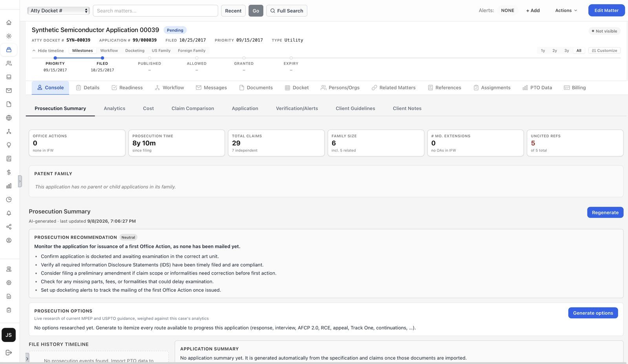This screenshot has height=364, width=628.
Task: Expand the Actions dropdown menu
Action: click(566, 11)
